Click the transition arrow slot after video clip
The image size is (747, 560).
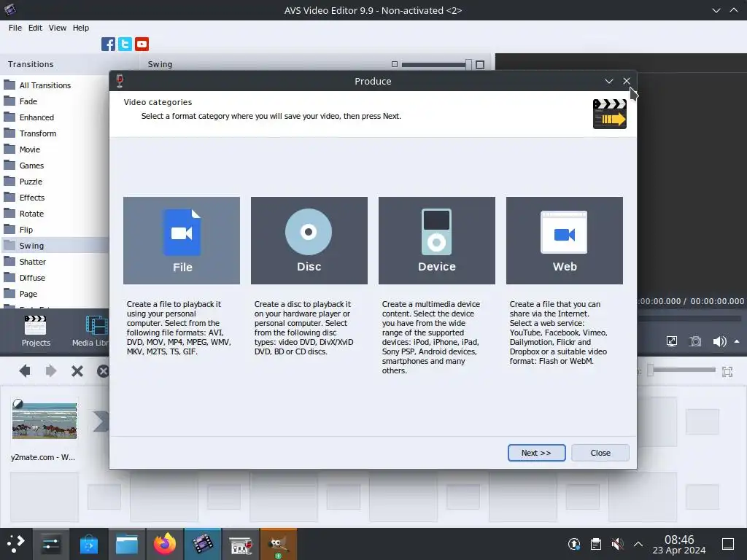101,421
